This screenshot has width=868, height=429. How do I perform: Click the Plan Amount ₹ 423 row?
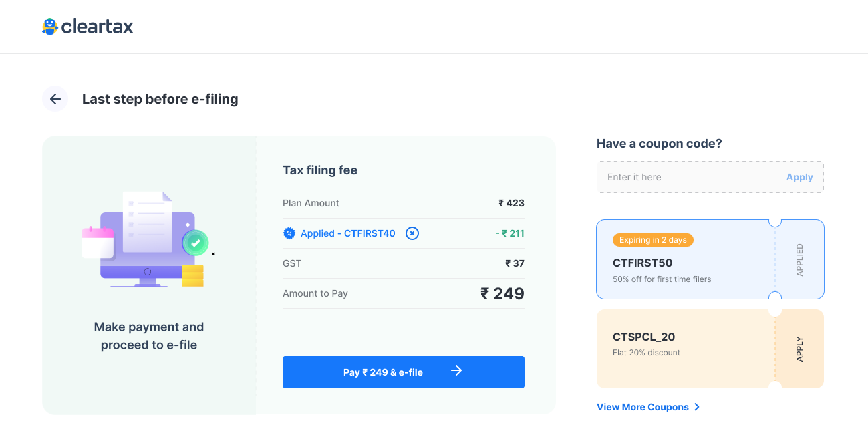pos(404,203)
